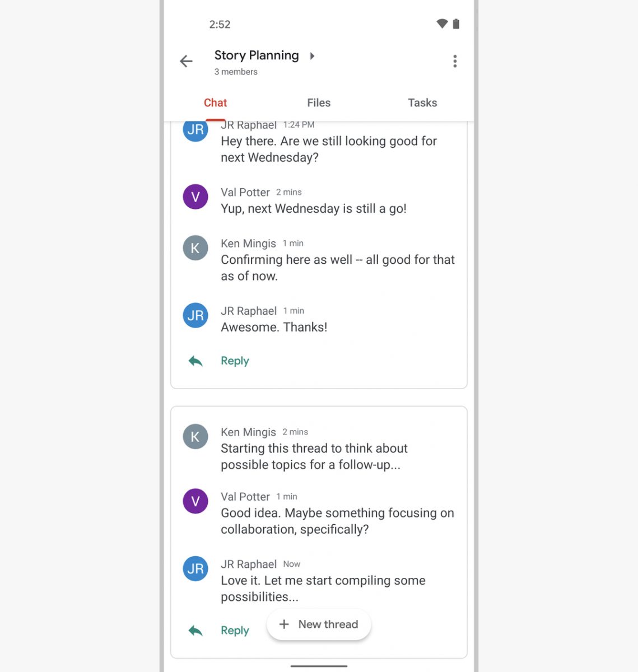Click Reply under the follow-up topics thread
Image resolution: width=638 pixels, height=672 pixels.
[235, 631]
